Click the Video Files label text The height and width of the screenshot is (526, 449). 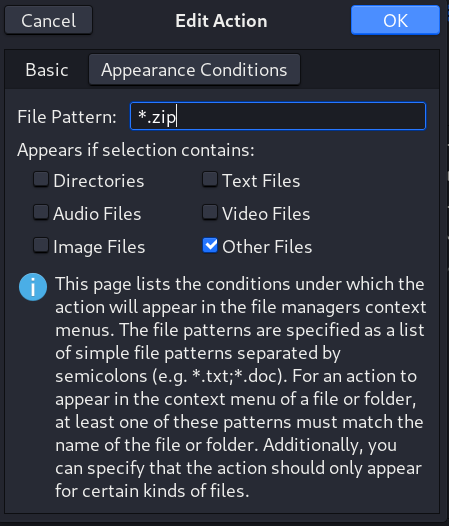266,214
